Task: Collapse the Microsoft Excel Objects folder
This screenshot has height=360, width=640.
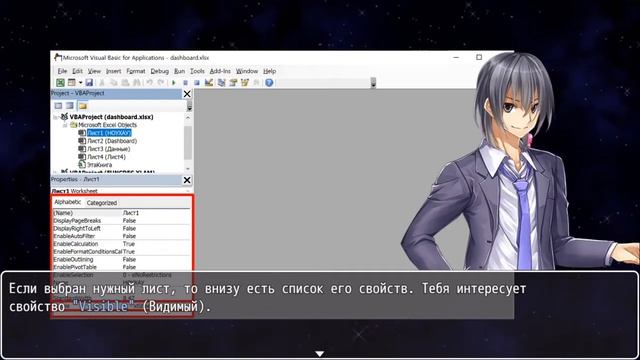Action: 64,125
